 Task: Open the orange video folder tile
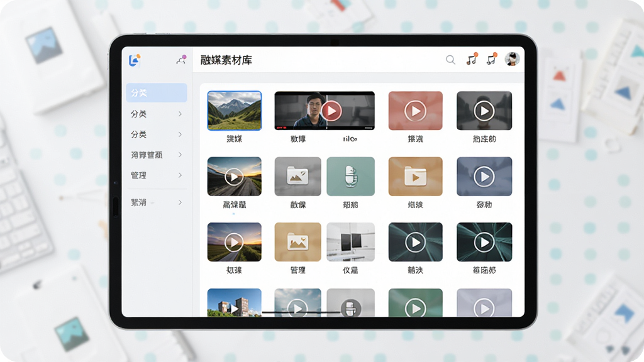click(415, 177)
